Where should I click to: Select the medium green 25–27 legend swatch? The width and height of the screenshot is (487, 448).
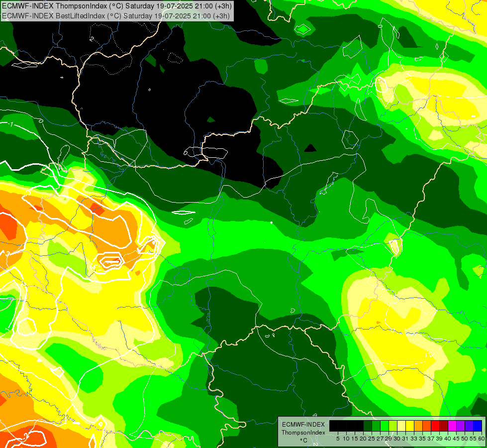[376, 426]
